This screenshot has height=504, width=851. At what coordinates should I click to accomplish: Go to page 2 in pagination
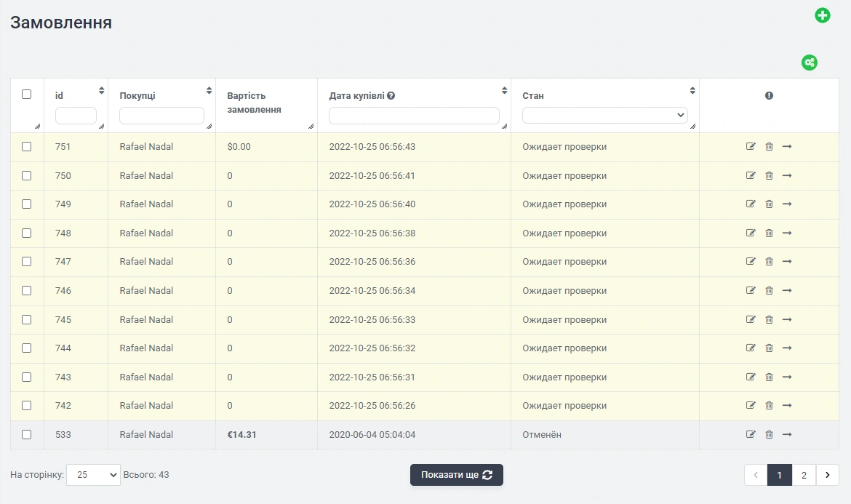(x=804, y=475)
